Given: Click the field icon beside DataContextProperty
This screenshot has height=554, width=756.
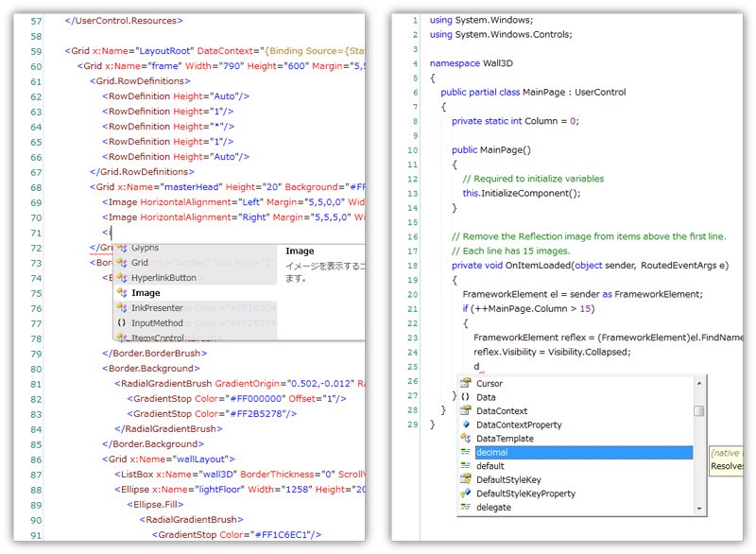Looking at the screenshot, I should (466, 424).
